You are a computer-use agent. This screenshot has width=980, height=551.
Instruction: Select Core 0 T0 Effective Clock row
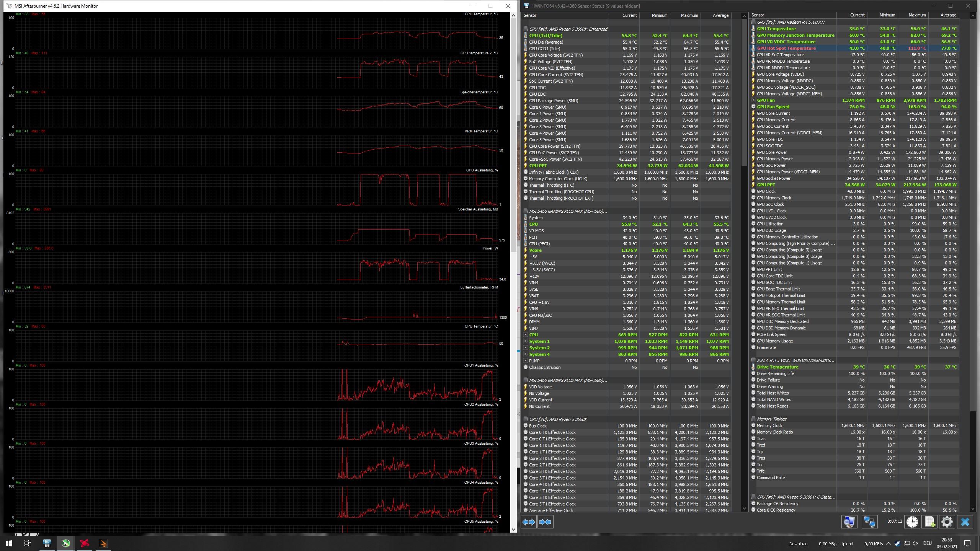[x=627, y=432]
